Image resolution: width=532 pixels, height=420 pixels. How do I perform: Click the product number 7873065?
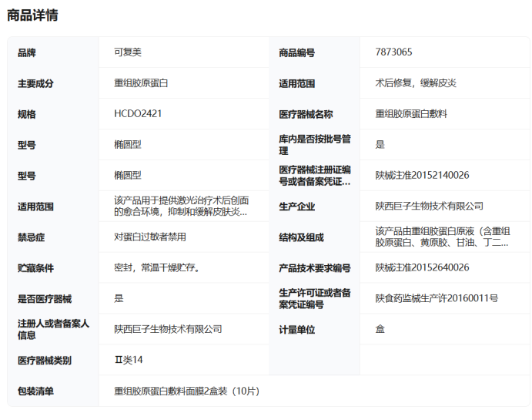click(x=393, y=52)
